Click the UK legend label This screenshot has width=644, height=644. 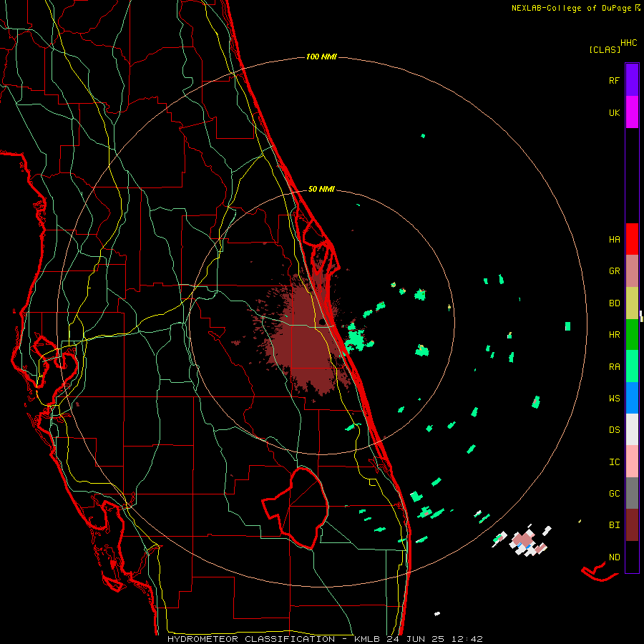tap(614, 112)
